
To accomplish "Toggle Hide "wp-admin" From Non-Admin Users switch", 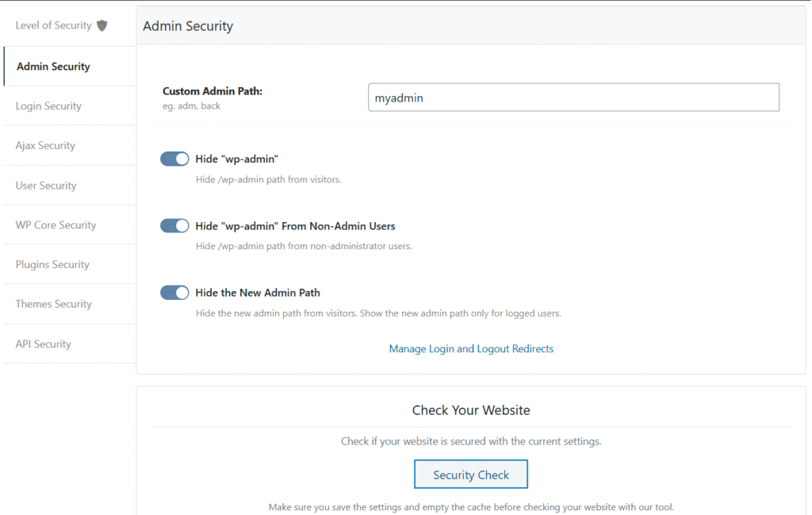I will coord(174,226).
